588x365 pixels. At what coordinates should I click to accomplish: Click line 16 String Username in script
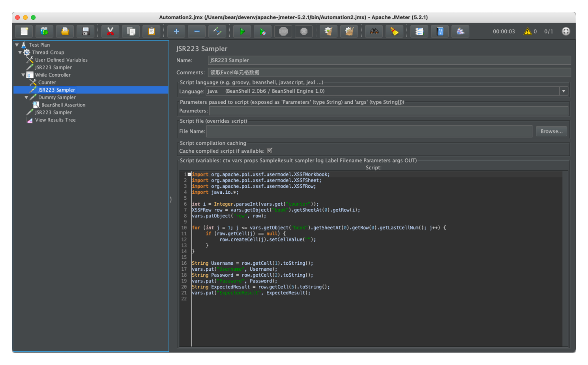[253, 263]
